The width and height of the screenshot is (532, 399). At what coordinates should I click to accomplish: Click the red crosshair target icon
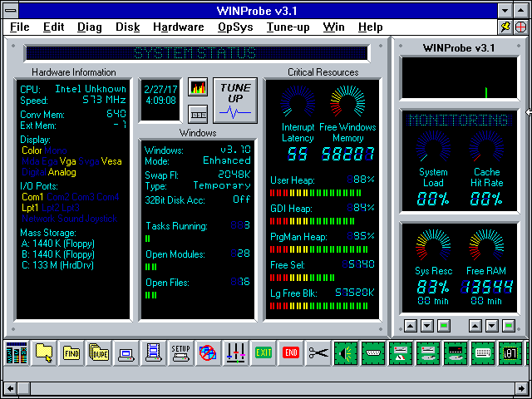coord(520,27)
